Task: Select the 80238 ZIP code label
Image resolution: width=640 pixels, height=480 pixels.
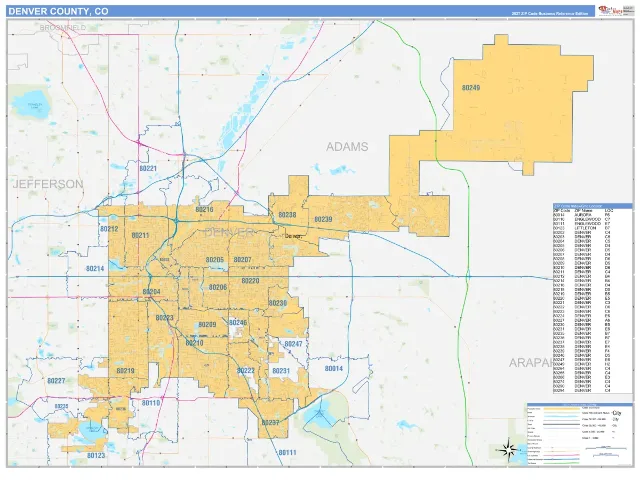Action: pos(287,215)
